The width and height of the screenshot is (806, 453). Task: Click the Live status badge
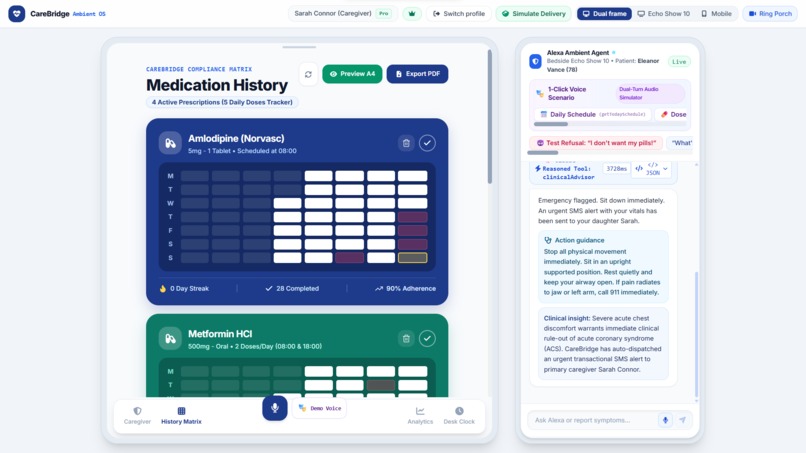(679, 62)
